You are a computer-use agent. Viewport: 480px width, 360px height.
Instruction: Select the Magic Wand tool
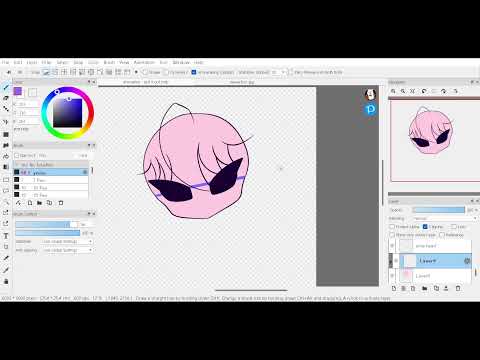(6, 202)
